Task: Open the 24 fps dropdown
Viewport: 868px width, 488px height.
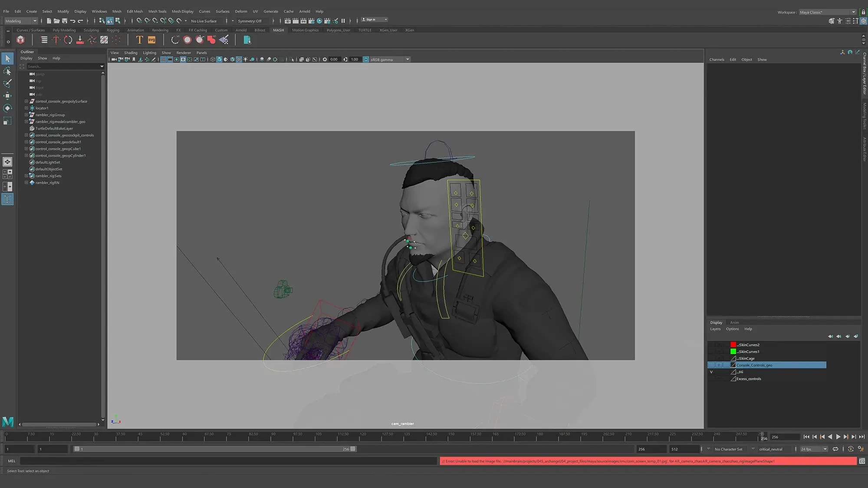Action: point(814,449)
